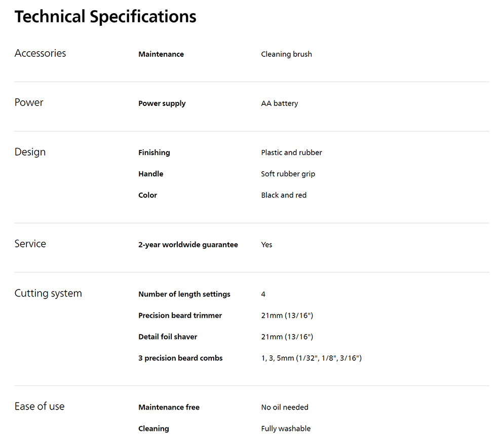Screen dimensions: 504x441
Task: Click the Ease of use section label
Action: pos(40,406)
